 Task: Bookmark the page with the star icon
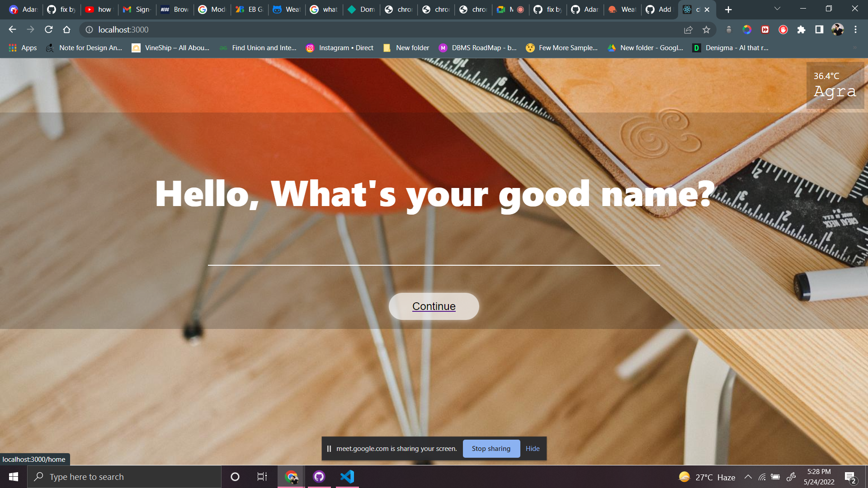coord(707,29)
